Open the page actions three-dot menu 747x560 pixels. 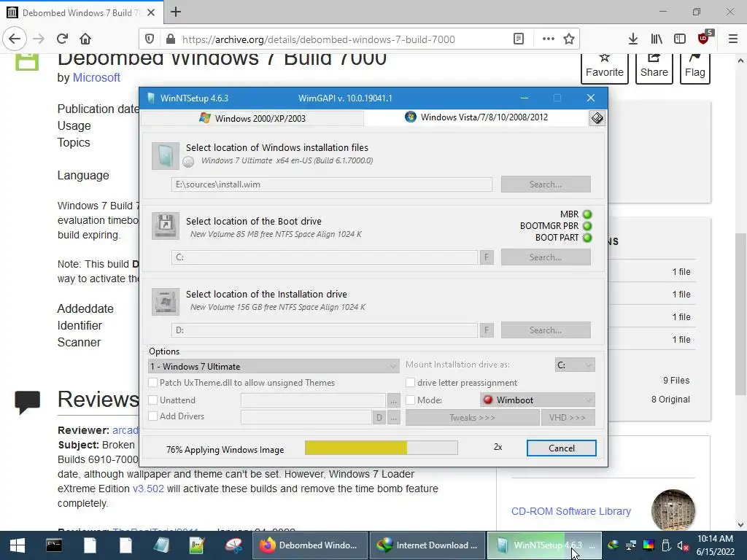(x=549, y=39)
